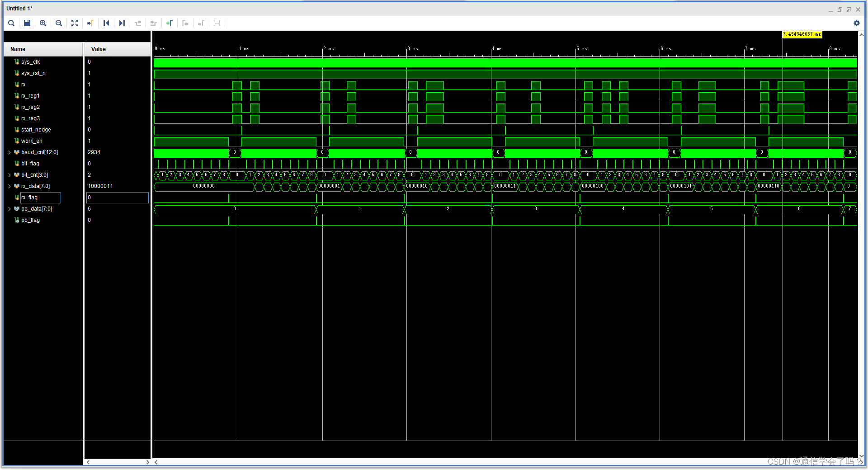This screenshot has width=868, height=470.
Task: Zoom to fit the full waveform
Action: [x=75, y=23]
